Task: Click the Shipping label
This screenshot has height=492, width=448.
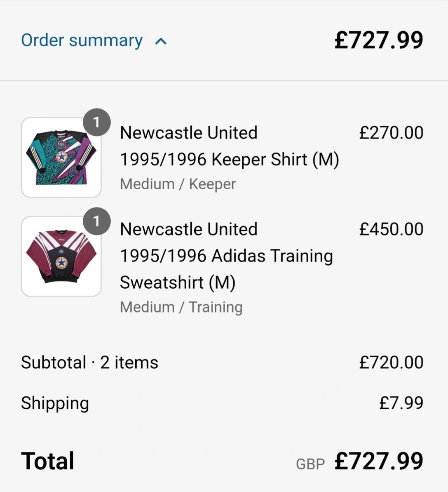Action: 55,403
